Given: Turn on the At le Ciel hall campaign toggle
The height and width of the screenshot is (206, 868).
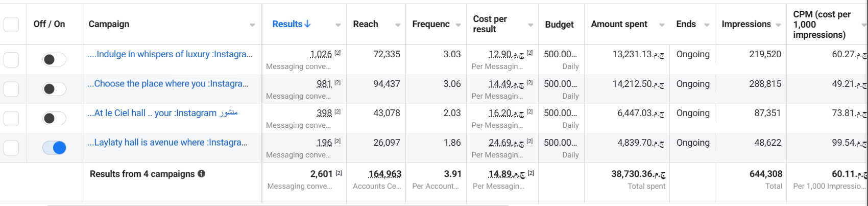Looking at the screenshot, I should click(x=54, y=119).
